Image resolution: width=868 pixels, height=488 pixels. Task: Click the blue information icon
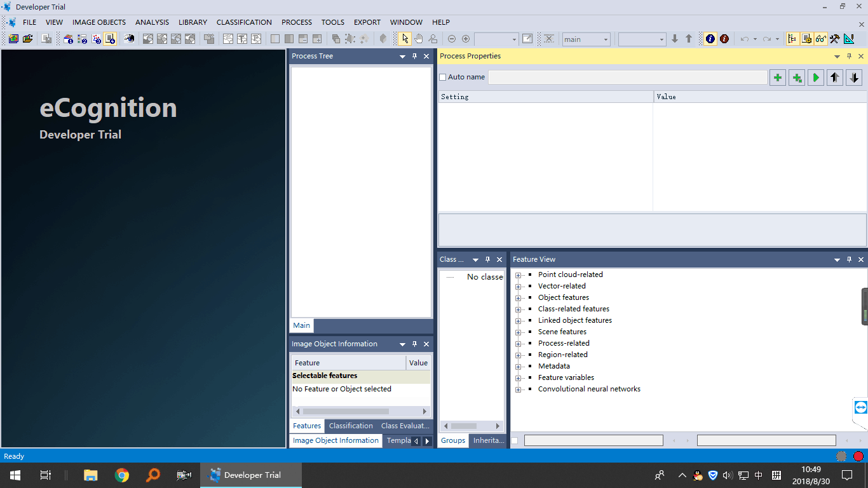click(710, 39)
